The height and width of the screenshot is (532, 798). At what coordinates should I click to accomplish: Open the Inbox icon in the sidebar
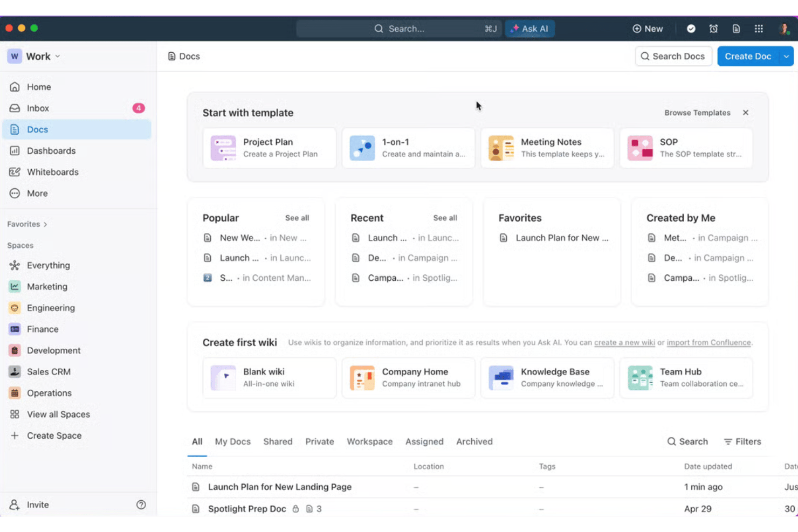coord(15,108)
